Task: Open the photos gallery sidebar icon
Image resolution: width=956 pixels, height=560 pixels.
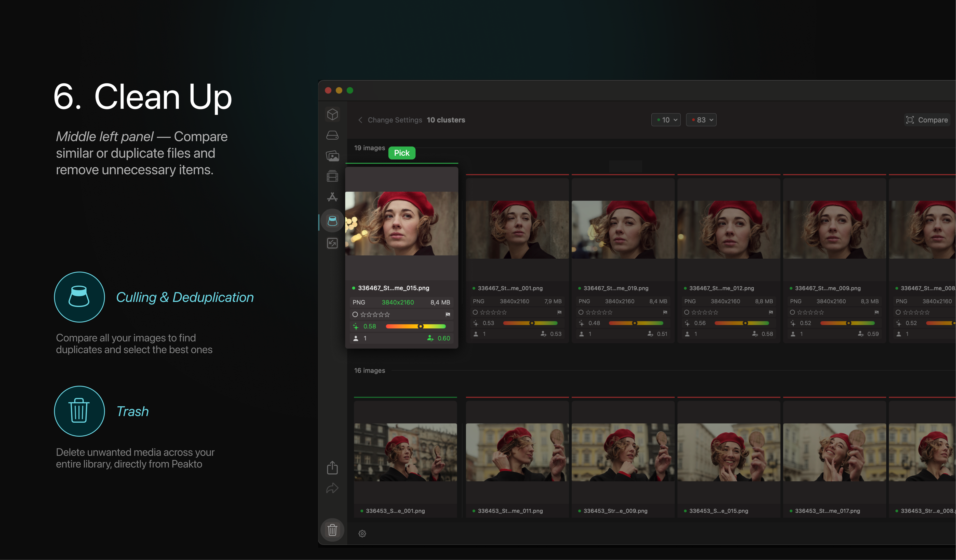Action: tap(332, 156)
